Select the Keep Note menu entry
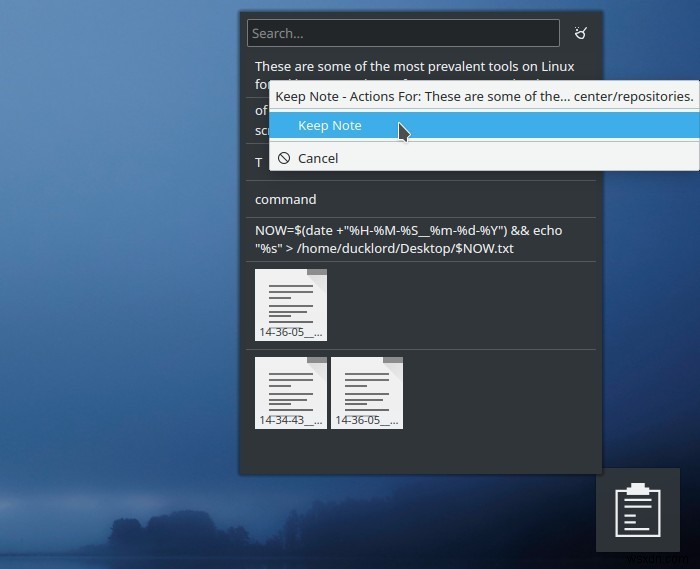 coord(484,125)
